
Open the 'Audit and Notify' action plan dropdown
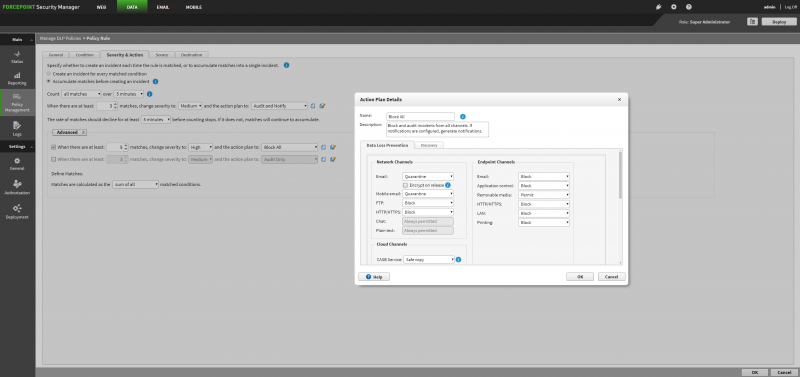pos(280,106)
